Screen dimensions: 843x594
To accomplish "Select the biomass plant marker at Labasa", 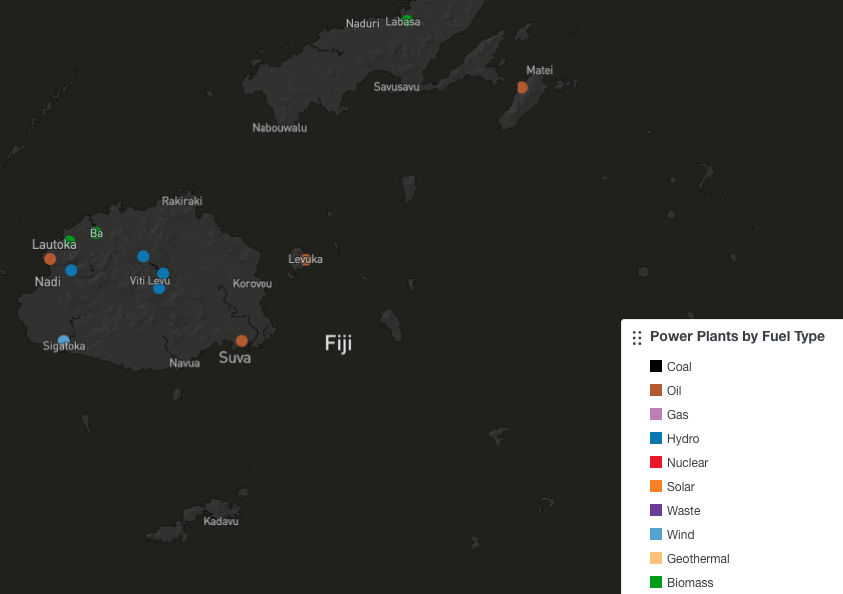I will [407, 19].
